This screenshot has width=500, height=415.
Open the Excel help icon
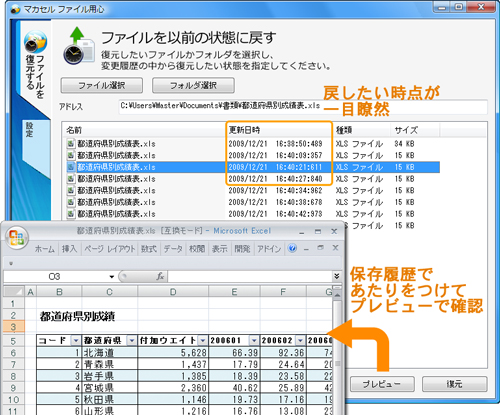pyautogui.click(x=292, y=248)
